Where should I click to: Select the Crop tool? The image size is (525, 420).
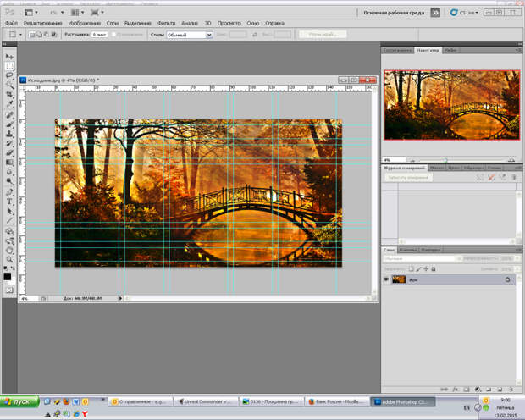click(9, 95)
